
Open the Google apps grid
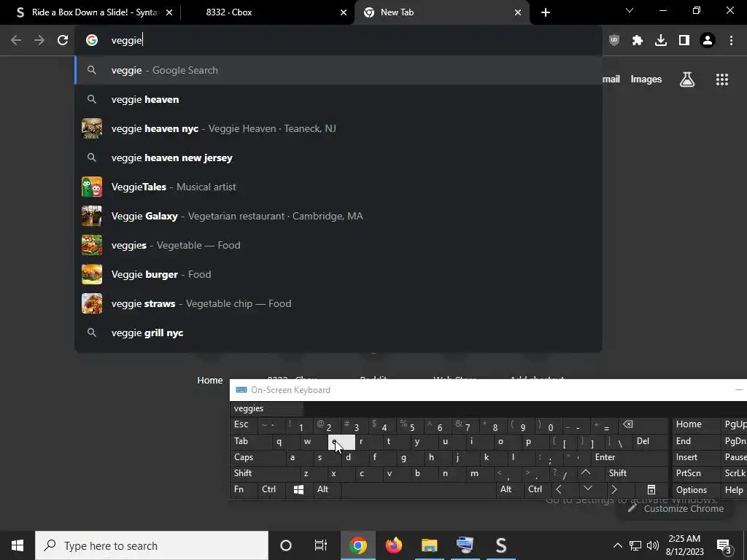722,79
